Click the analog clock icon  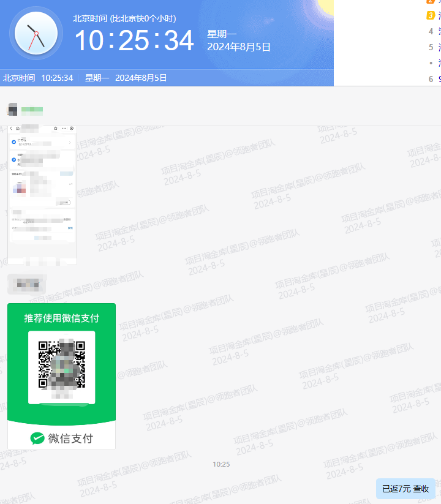point(36,32)
